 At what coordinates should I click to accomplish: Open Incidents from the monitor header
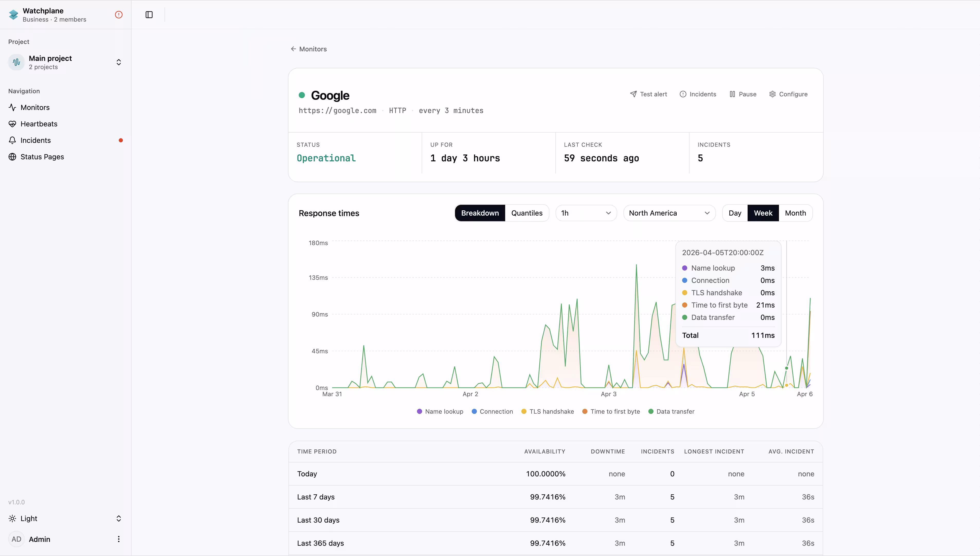click(698, 94)
